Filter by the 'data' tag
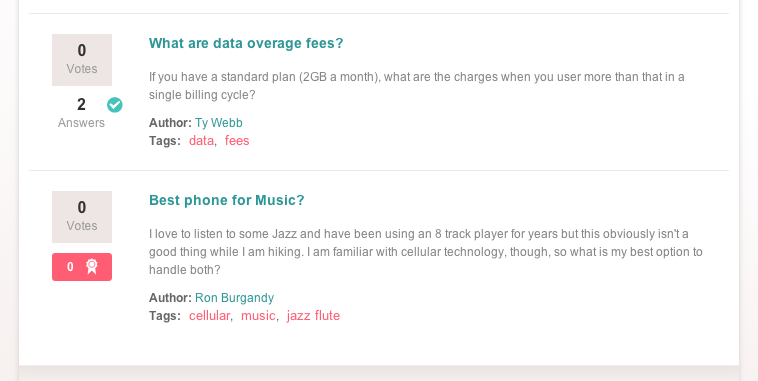 [x=201, y=141]
